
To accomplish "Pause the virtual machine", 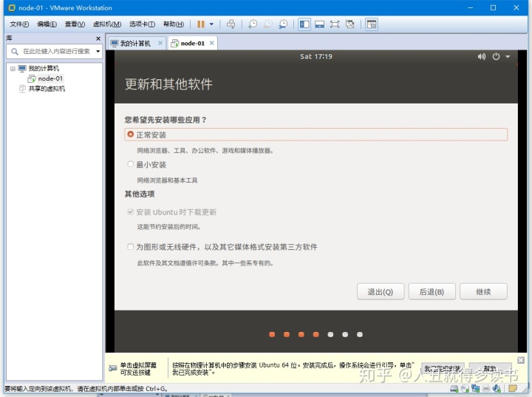I will (x=201, y=24).
